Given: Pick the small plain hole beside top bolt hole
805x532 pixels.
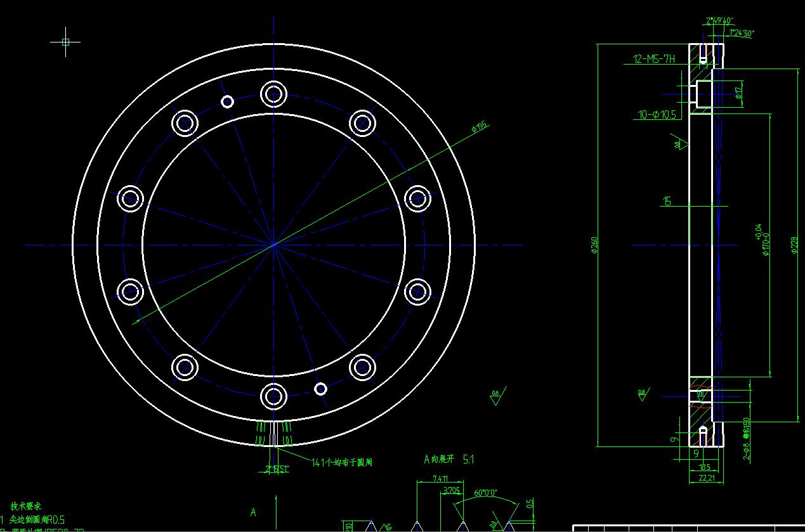Looking at the screenshot, I should (x=228, y=101).
